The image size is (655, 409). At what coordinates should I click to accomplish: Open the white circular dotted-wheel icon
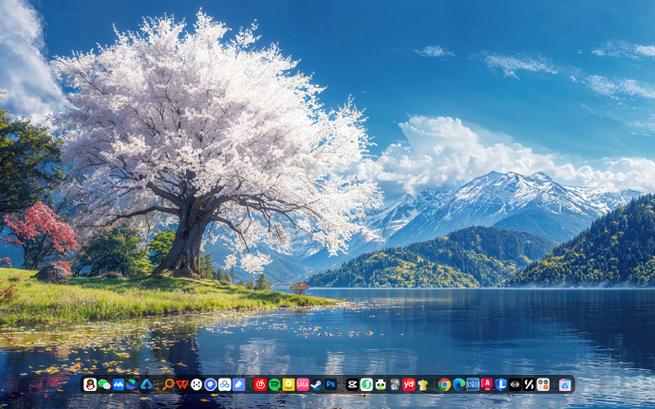point(196,384)
